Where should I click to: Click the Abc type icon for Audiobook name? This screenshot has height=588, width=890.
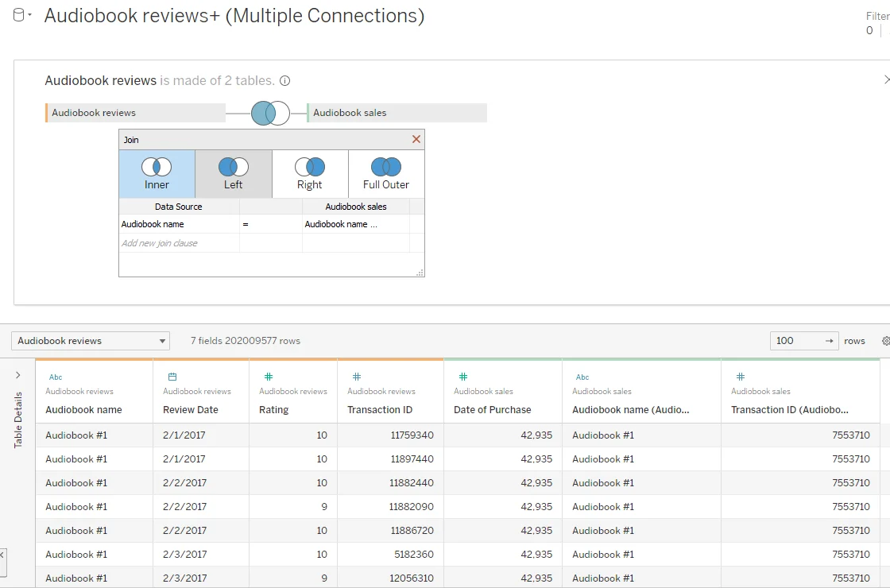pos(56,377)
